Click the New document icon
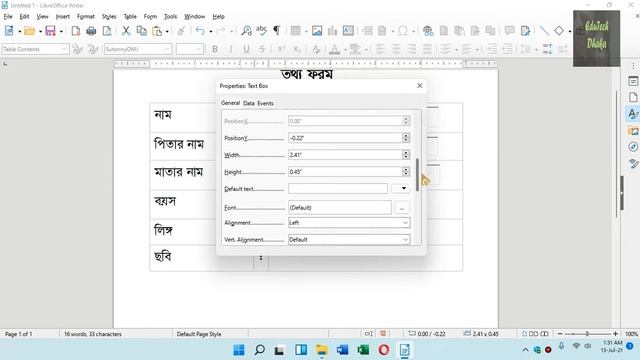The width and height of the screenshot is (640, 360). (9, 31)
